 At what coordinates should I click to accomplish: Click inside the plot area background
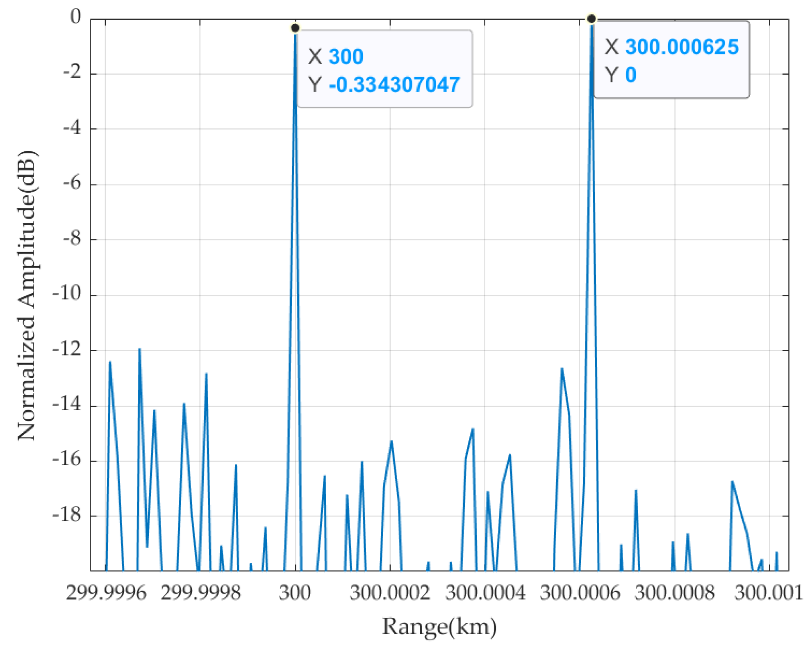click(451, 246)
